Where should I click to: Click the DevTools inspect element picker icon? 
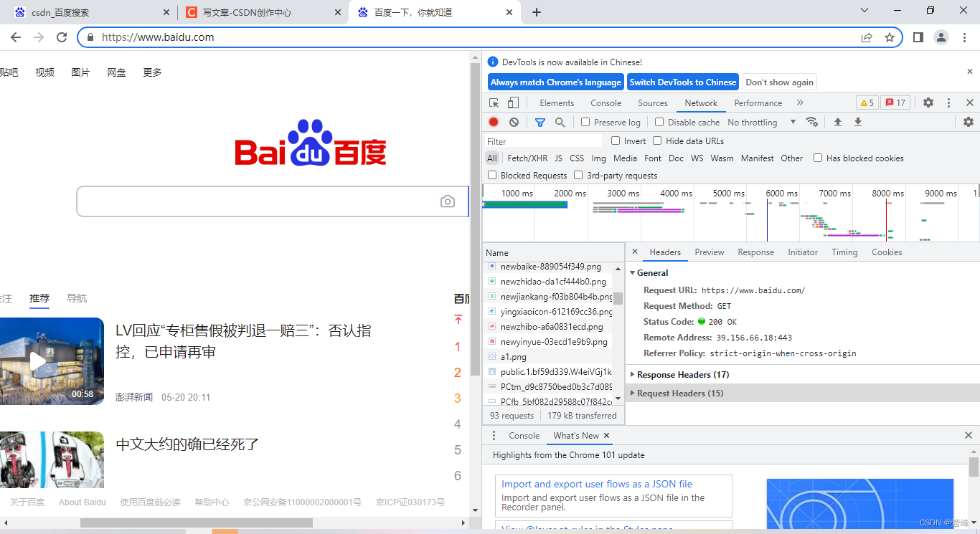(x=494, y=102)
